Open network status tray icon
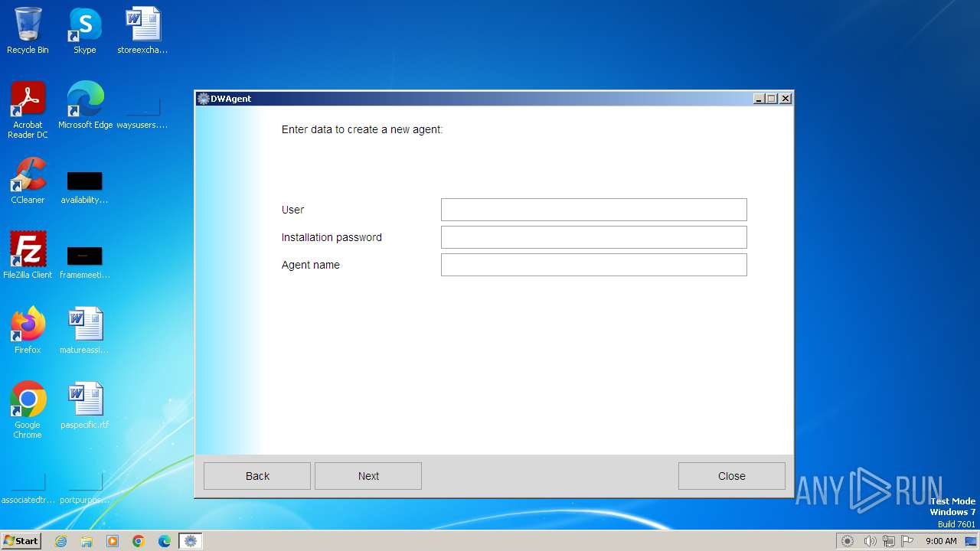 click(x=889, y=541)
